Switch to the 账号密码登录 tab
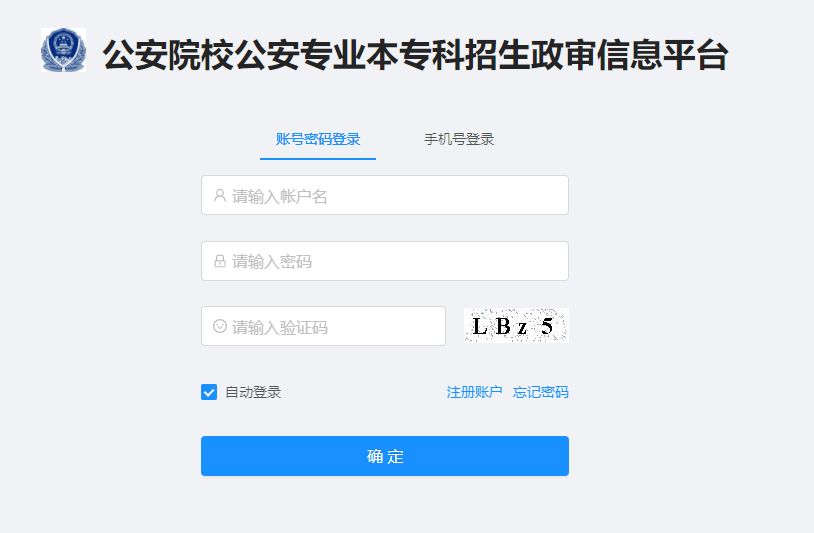Screen dimensions: 814x533 318,139
